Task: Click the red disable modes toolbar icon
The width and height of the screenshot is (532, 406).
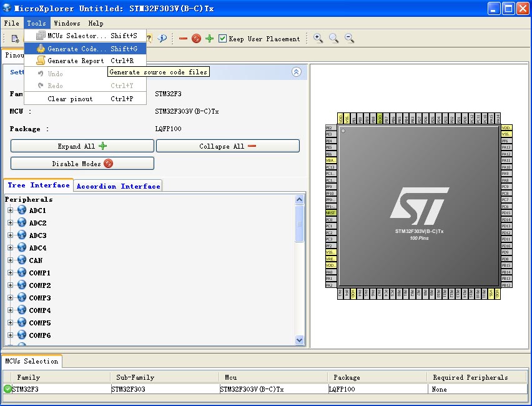Action: tap(196, 38)
